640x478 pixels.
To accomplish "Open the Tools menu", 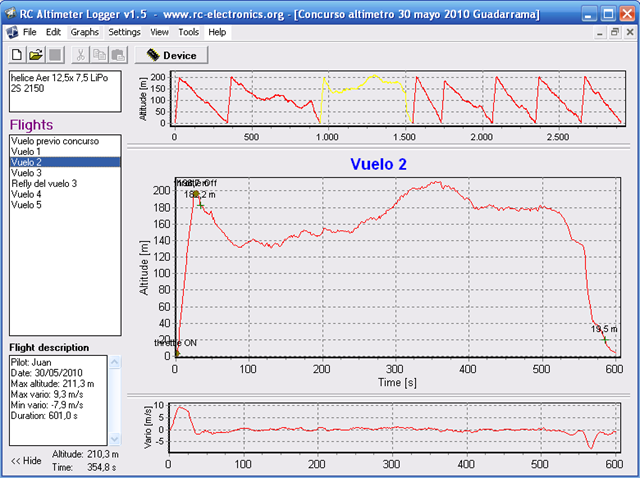I will coord(188,32).
